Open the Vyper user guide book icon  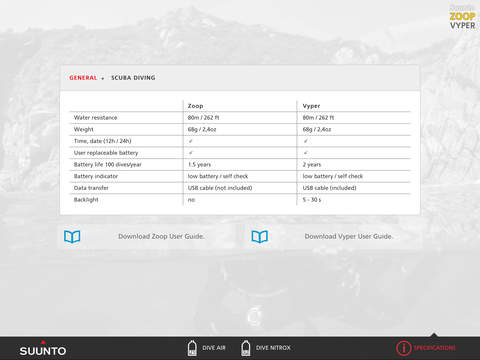tap(260, 237)
